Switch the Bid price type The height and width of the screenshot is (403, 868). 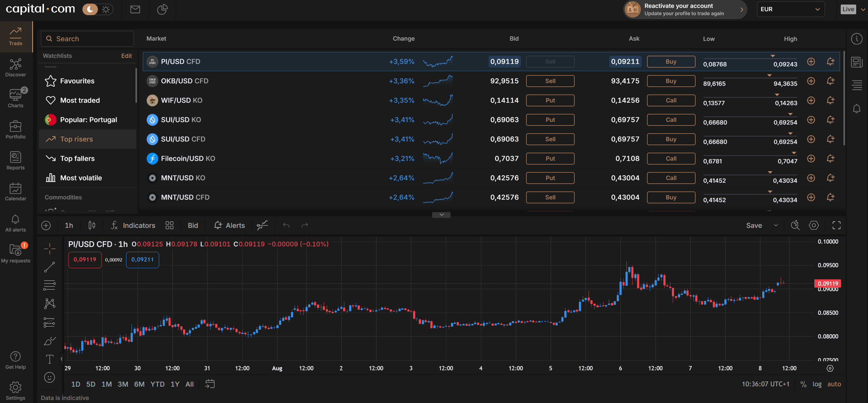[x=193, y=225]
